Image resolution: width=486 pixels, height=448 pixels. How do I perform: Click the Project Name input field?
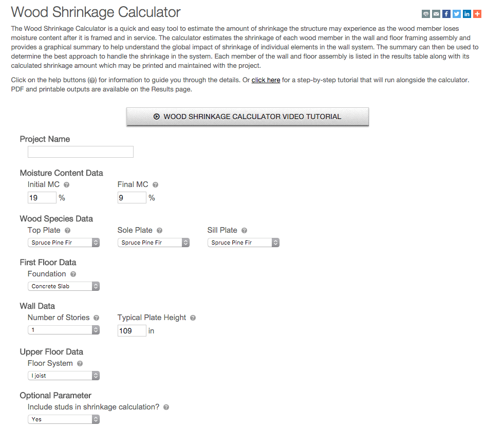(80, 152)
